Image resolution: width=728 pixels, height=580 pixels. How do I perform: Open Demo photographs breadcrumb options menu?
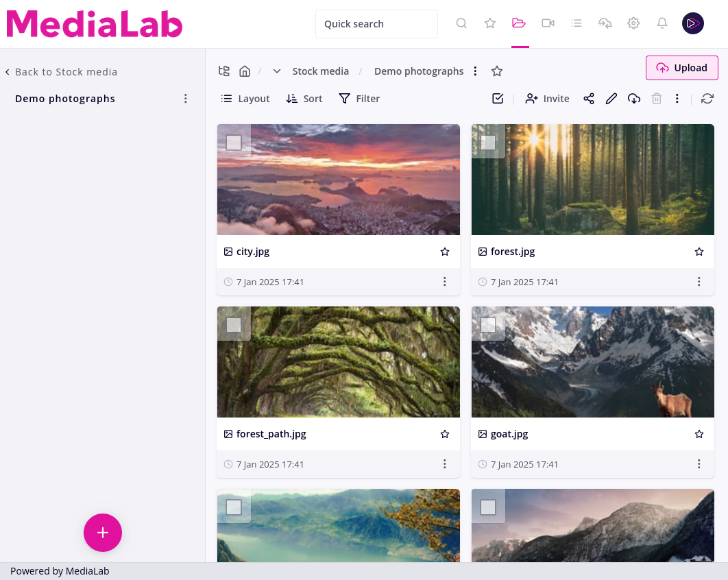[475, 71]
